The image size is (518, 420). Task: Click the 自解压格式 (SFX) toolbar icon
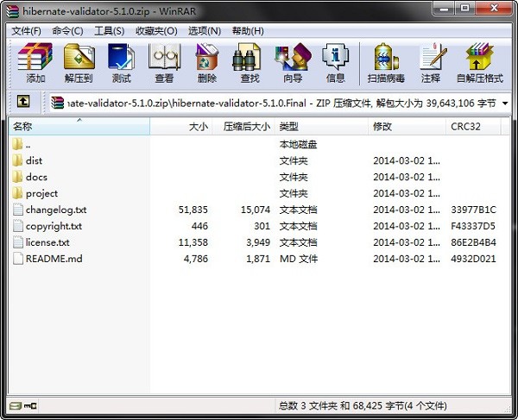coord(479,57)
